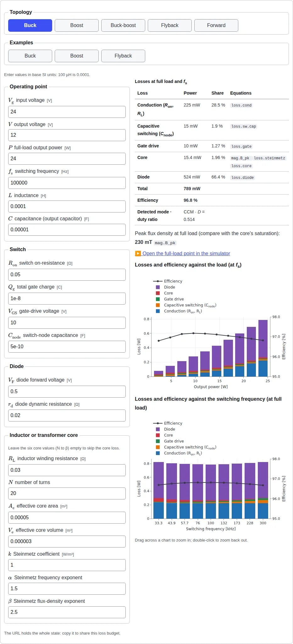Edit the Steinmetz coefficient k field

point(67,565)
